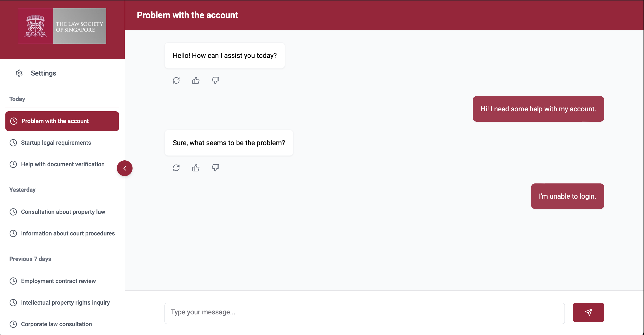
Task: Collapse the sidebar with the chevron button
Action: click(x=124, y=168)
